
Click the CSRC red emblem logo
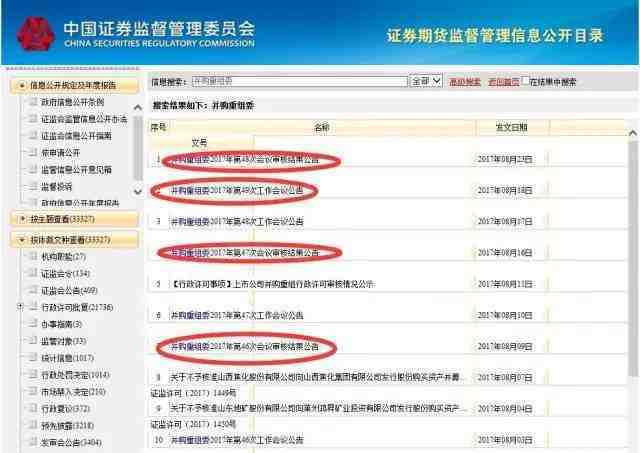[36, 34]
